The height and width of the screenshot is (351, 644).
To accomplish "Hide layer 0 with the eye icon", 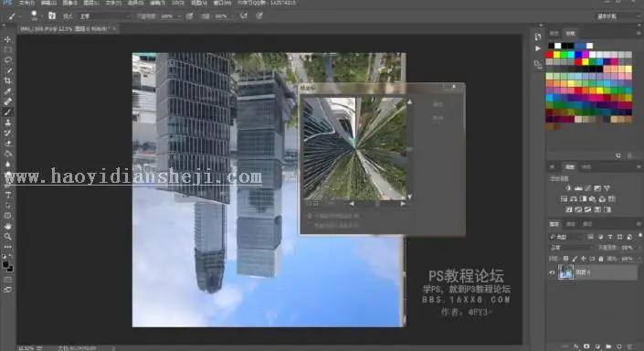I will [552, 272].
